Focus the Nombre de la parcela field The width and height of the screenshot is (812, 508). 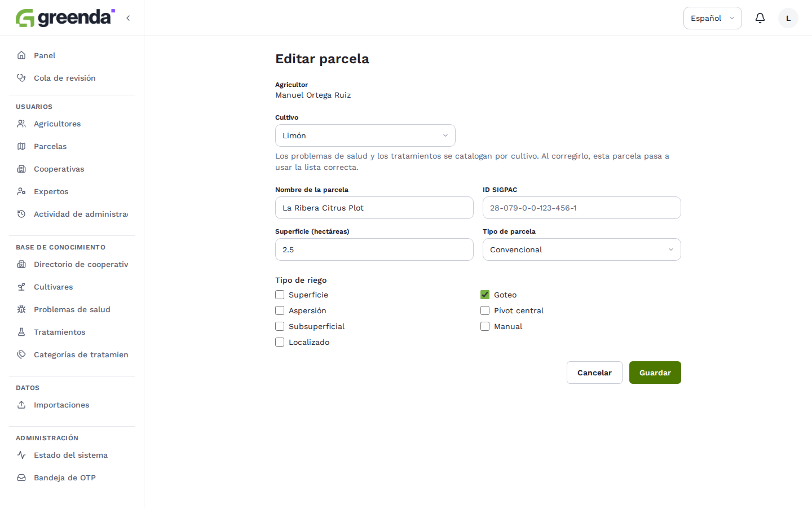[x=374, y=208]
